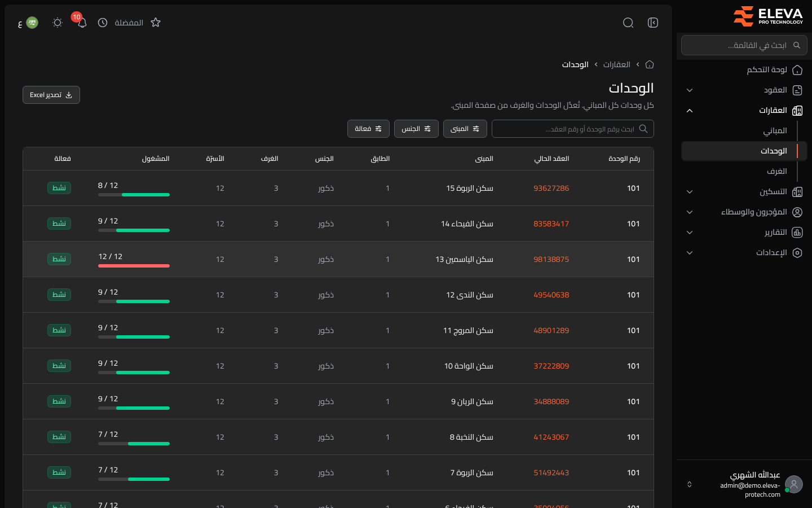Click 8 / 12 occupancy progress bar
This screenshot has height=508, width=812.
point(134,195)
